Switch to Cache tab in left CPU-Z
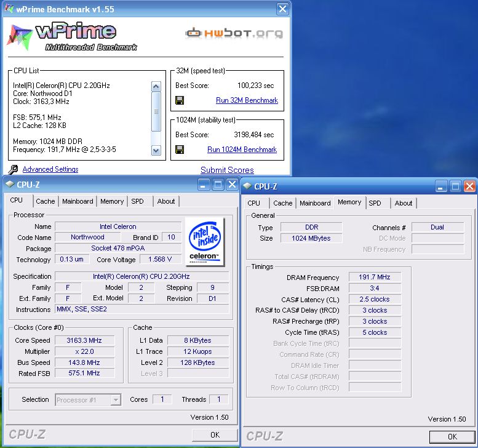The image size is (478, 448). [46, 201]
